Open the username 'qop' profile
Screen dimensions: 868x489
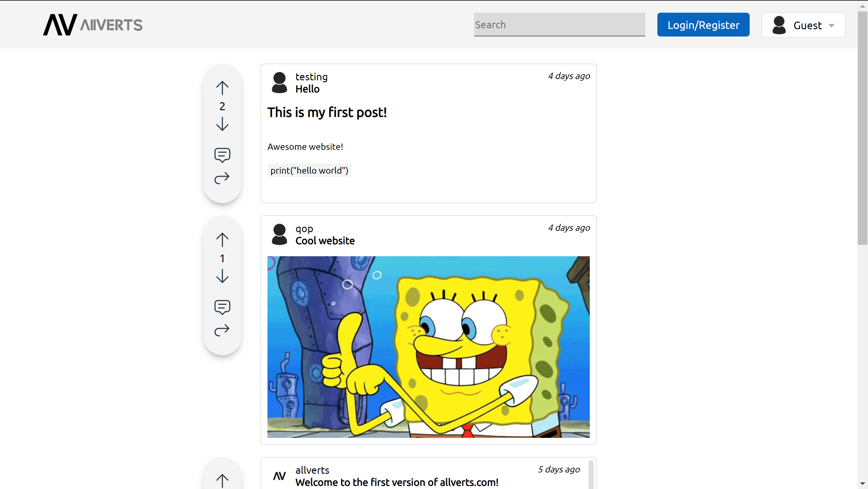304,229
